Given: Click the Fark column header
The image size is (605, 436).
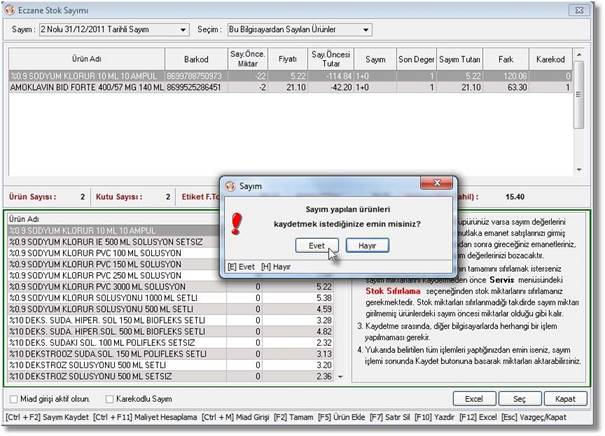Looking at the screenshot, I should click(513, 59).
